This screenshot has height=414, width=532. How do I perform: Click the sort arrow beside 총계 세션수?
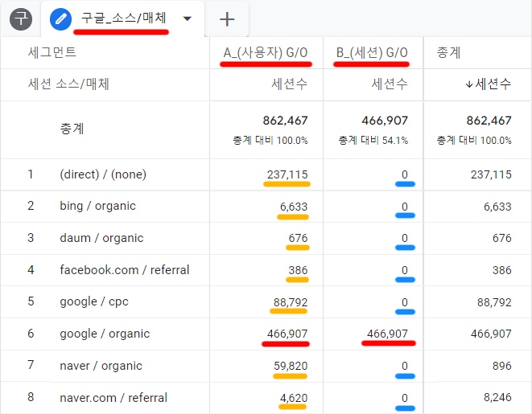pos(469,84)
